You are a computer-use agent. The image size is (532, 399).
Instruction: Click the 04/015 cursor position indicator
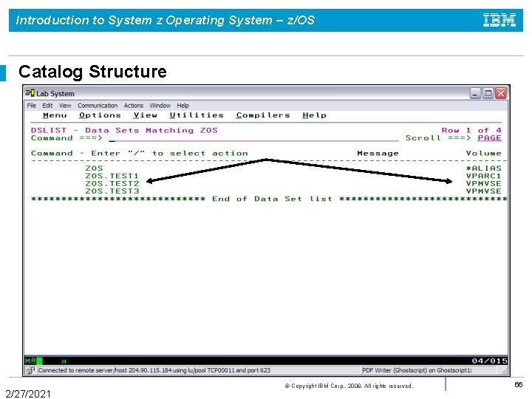[490, 361]
